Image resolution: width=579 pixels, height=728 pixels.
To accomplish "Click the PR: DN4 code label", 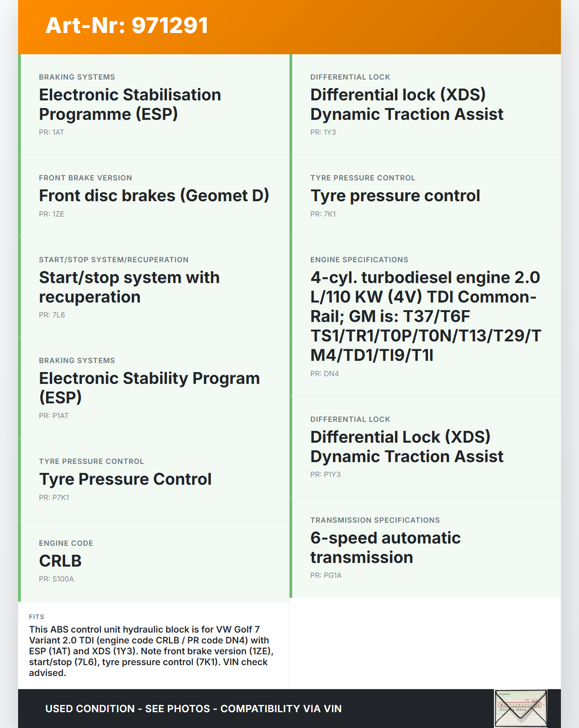I will click(x=324, y=374).
